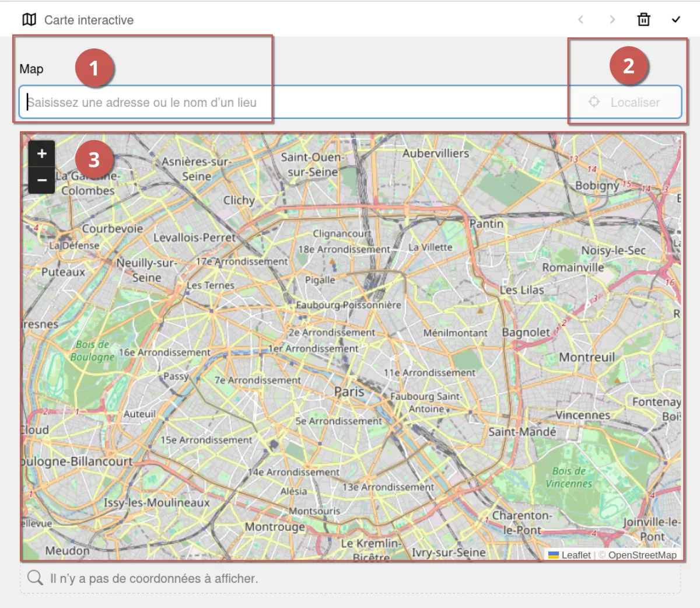The image size is (700, 608).
Task: Click the Localiser button
Action: 625,103
